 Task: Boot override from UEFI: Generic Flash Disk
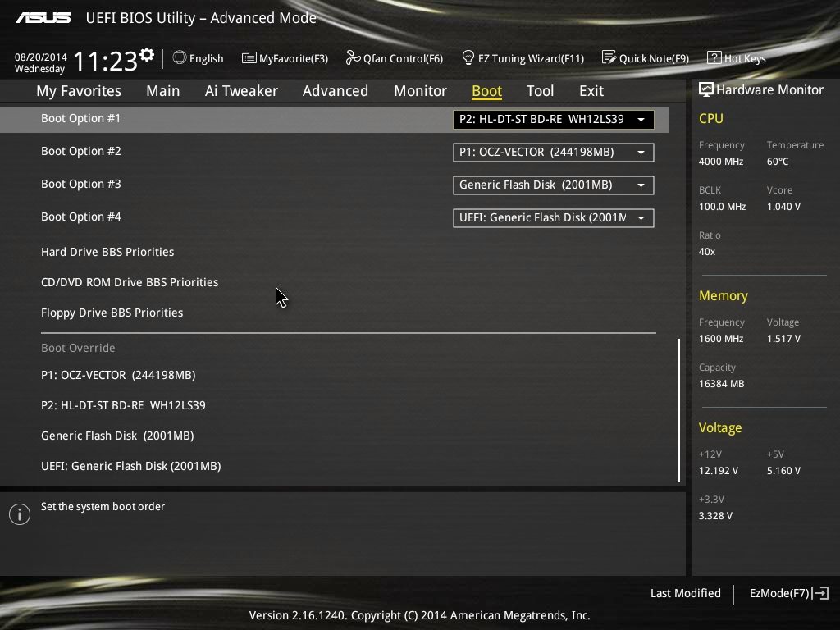[130, 466]
